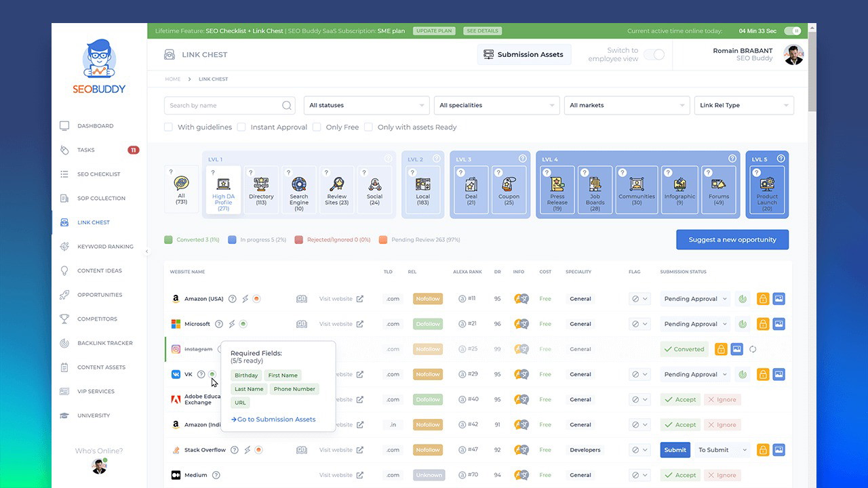Open the All statuses dropdown
868x488 pixels.
pos(366,106)
